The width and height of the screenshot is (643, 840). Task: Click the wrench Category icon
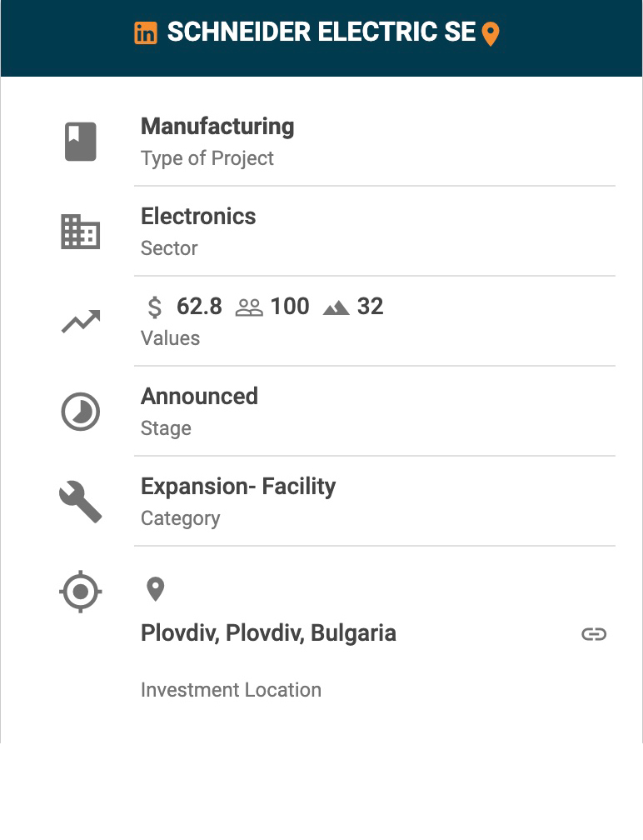click(81, 502)
